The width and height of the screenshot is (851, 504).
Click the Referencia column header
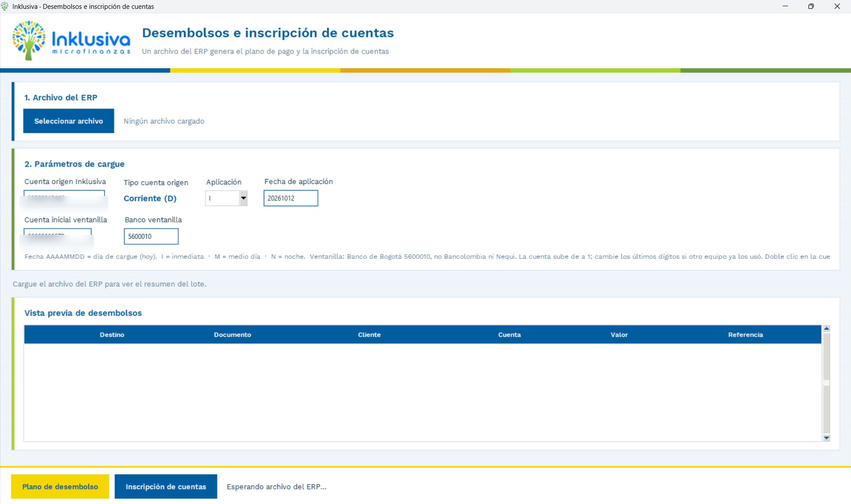pos(745,335)
